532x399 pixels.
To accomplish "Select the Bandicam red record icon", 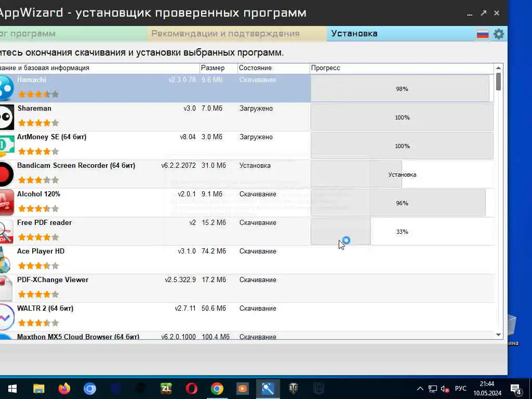I will 7,174.
